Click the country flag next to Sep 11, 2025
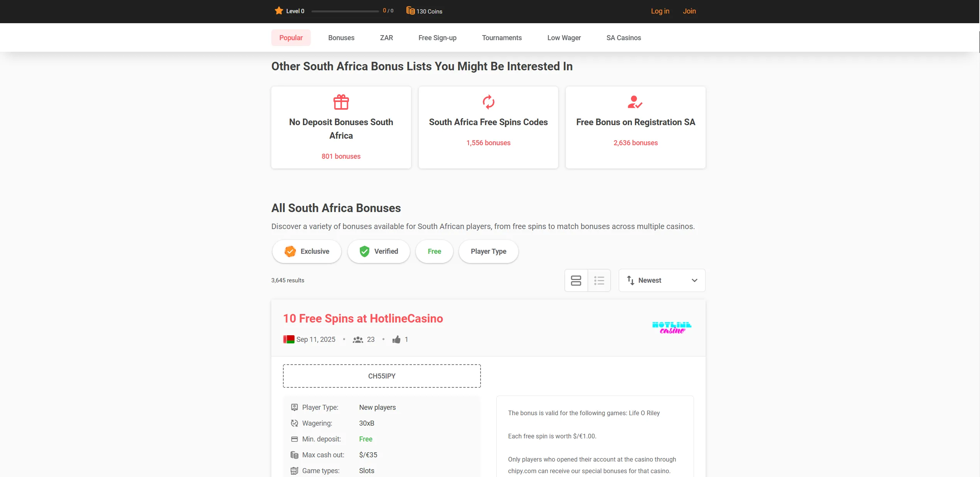The width and height of the screenshot is (980, 477). pyautogui.click(x=289, y=340)
